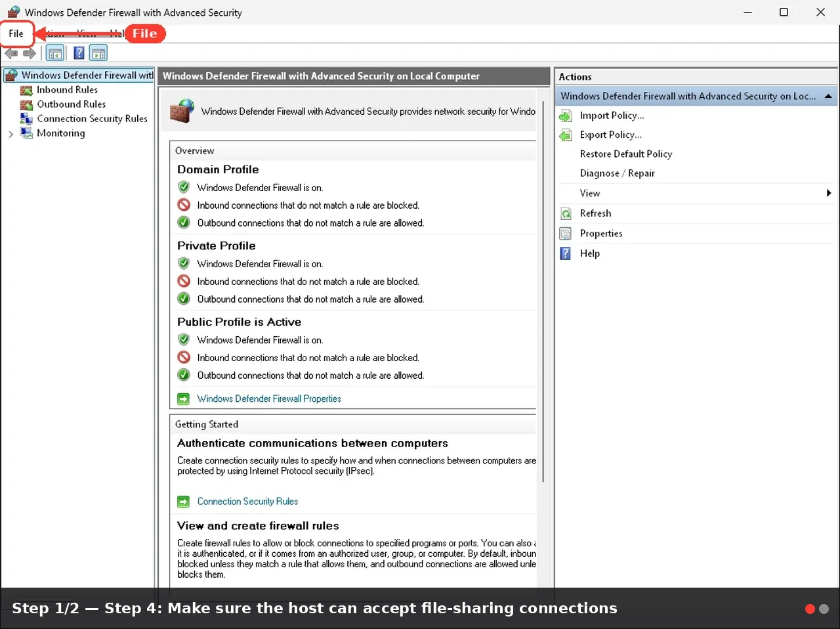The width and height of the screenshot is (840, 629).
Task: Click the "Domain Profile" heading
Action: click(x=218, y=169)
